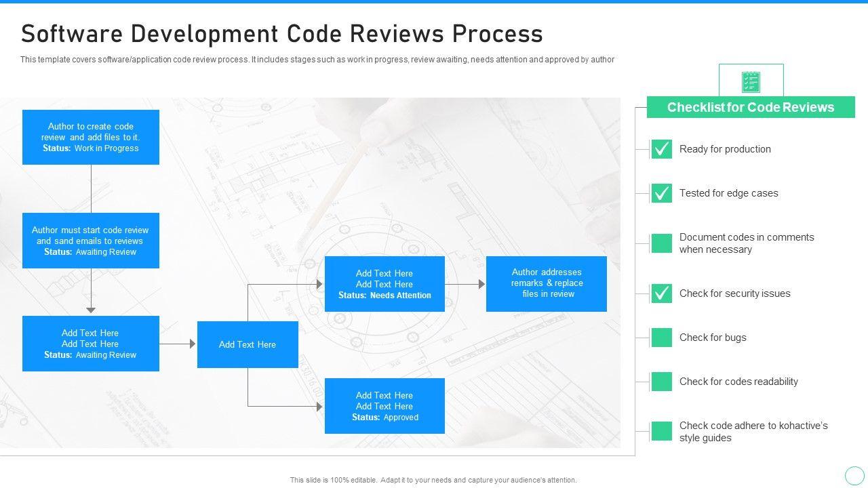This screenshot has width=868, height=488.
Task: Click the Author must start code review box
Action: 91,241
